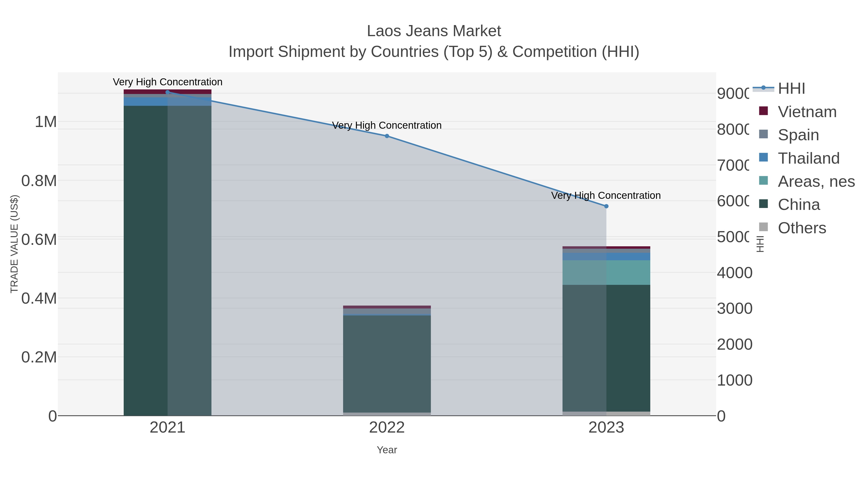Click 'Very High Concentration' label above 2021
This screenshot has width=868, height=488.
(168, 82)
